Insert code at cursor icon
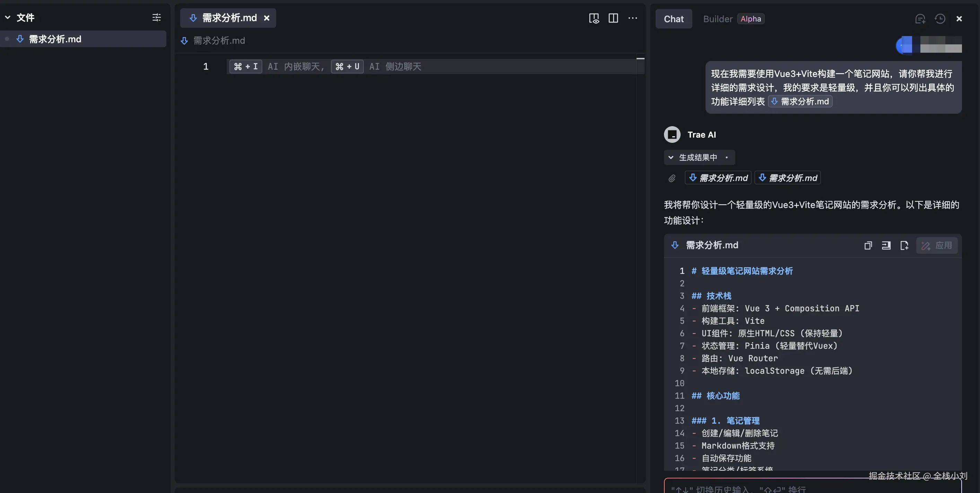Viewport: 980px width, 493px height. 886,245
